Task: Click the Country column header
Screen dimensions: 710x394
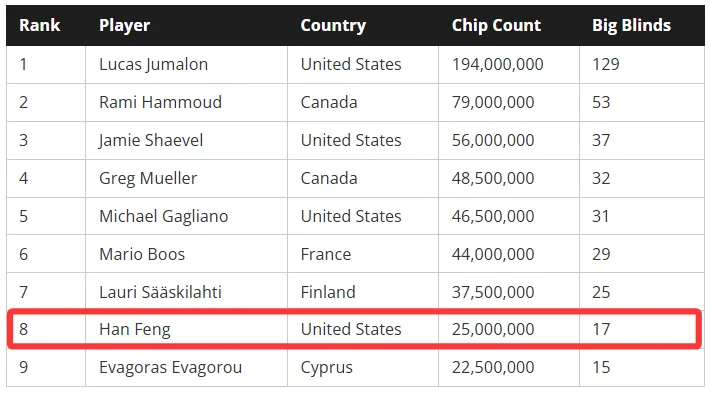Action: (x=333, y=26)
